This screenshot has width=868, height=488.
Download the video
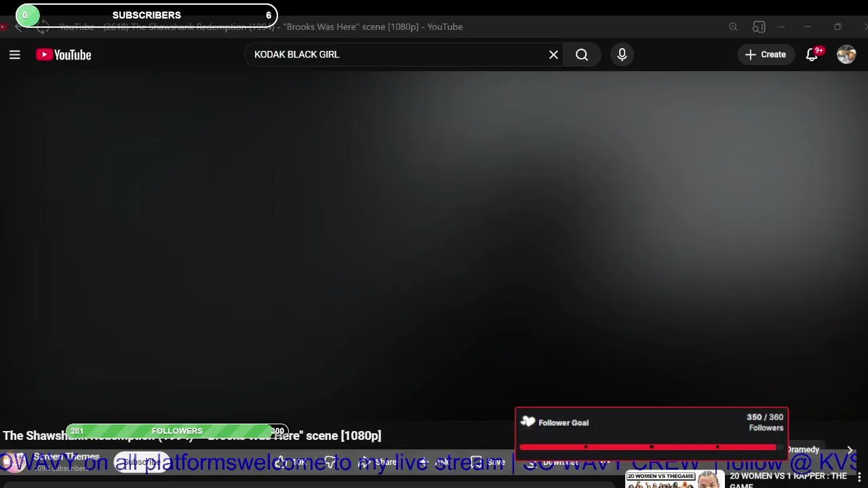tap(553, 462)
